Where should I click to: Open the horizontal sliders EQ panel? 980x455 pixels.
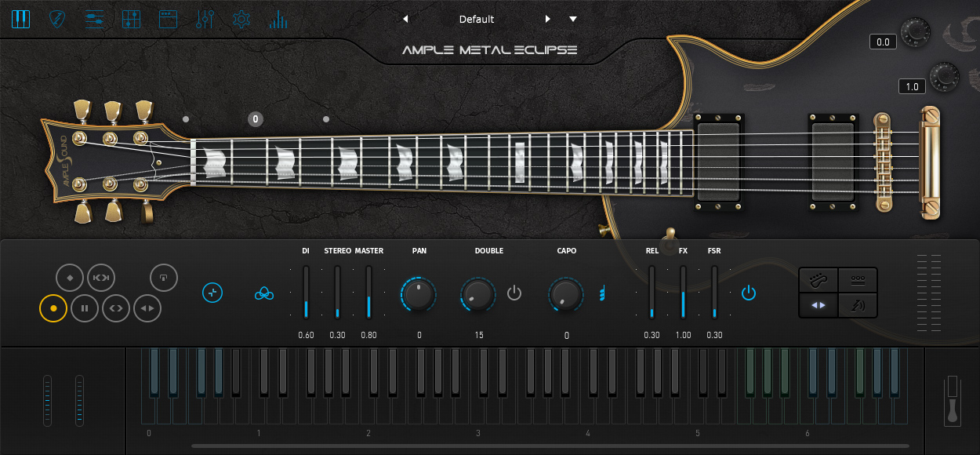click(94, 19)
